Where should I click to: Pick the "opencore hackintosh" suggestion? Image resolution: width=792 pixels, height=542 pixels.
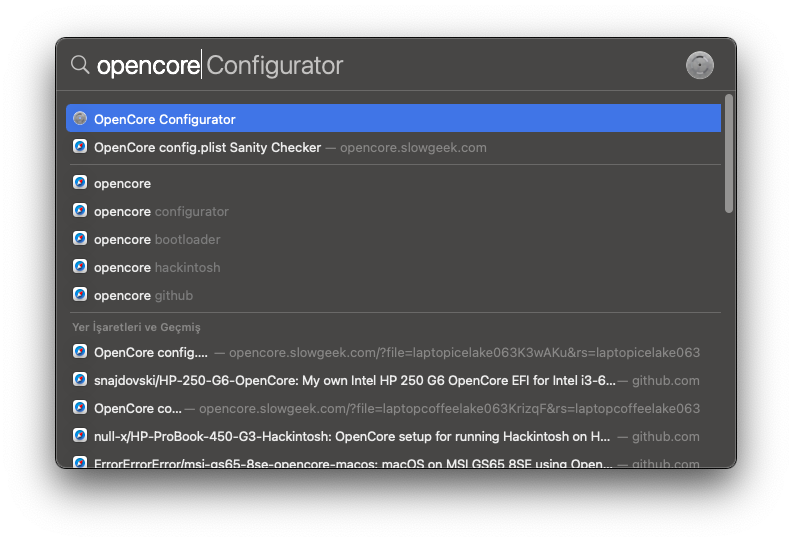(x=157, y=267)
